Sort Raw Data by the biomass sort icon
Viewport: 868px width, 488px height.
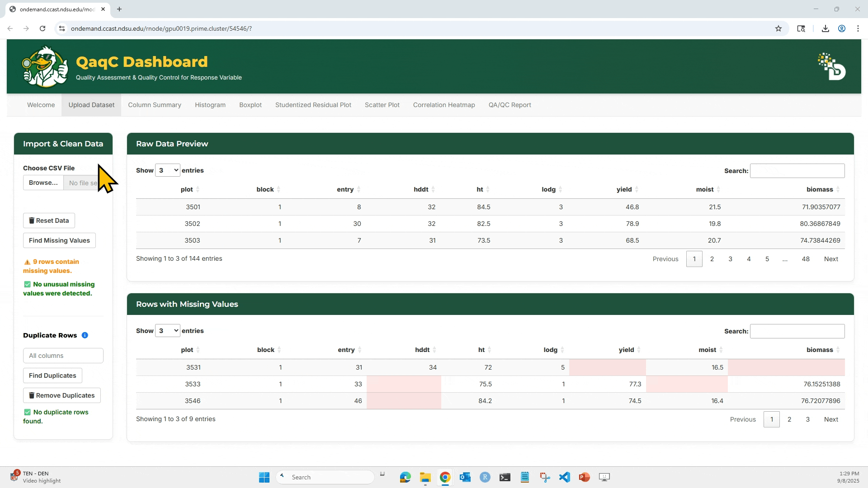(838, 189)
